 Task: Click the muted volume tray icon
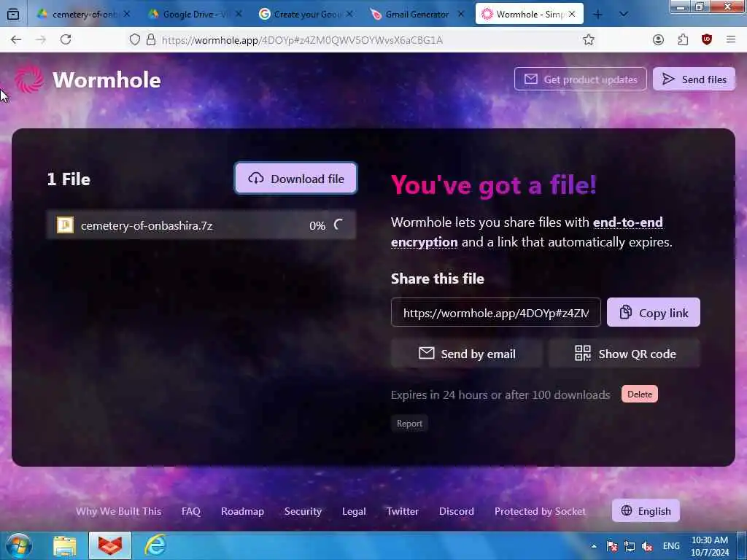pyautogui.click(x=646, y=546)
